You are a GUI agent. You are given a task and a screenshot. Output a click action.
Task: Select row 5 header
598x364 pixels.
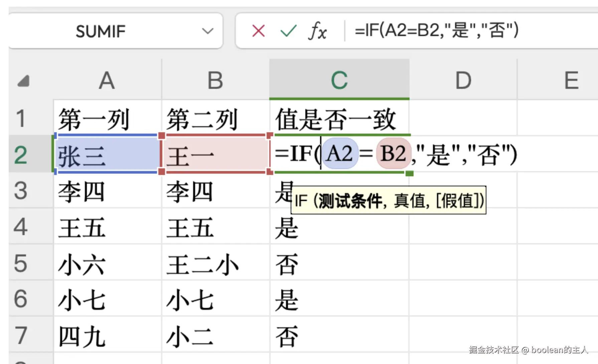[21, 263]
